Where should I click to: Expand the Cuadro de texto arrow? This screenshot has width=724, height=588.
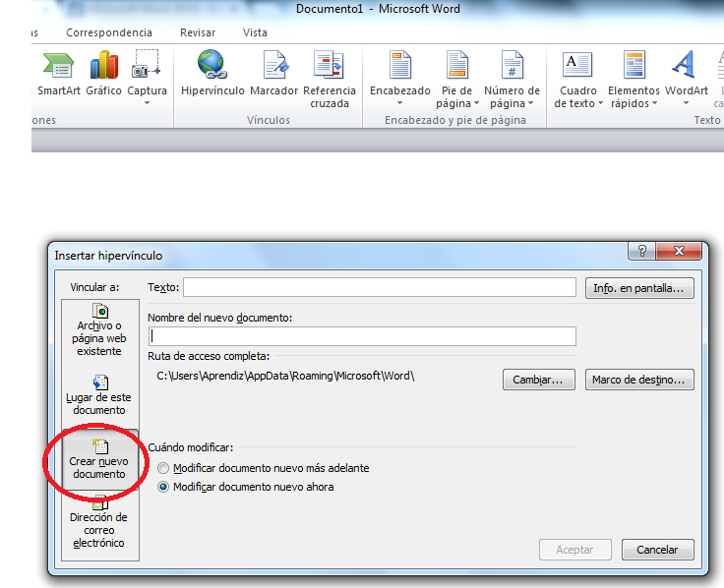tap(600, 103)
